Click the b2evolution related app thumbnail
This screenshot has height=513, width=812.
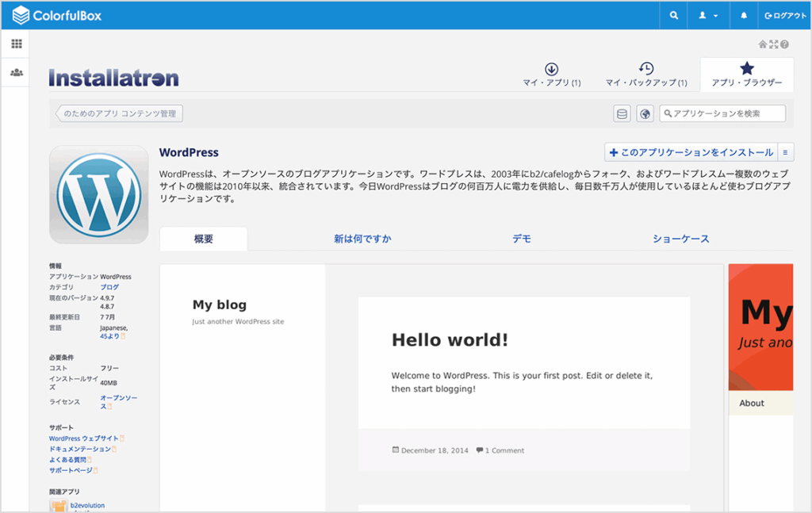[59, 505]
